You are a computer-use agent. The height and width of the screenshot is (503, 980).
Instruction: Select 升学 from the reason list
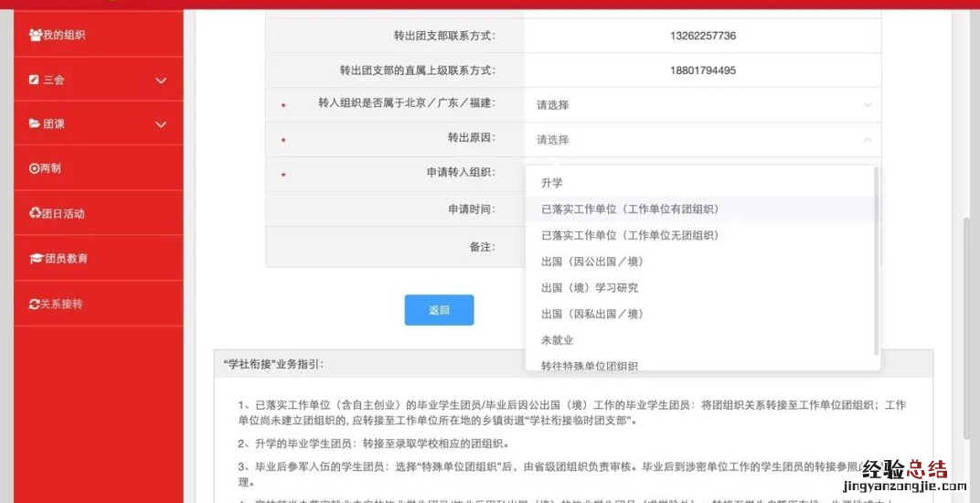click(x=552, y=183)
